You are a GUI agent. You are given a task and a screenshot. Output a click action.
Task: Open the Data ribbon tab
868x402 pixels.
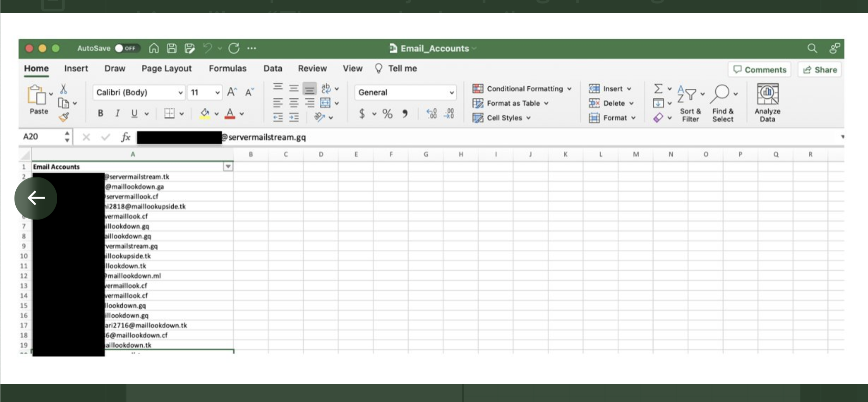click(x=273, y=69)
